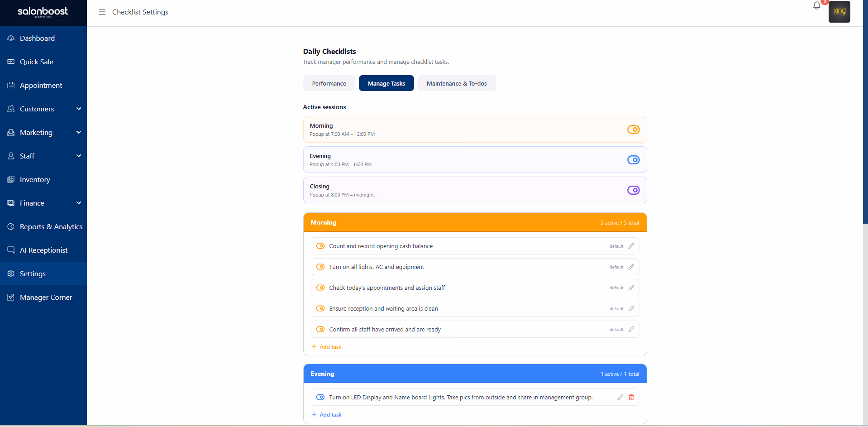This screenshot has height=427, width=868.
Task: Open Dashboard in the sidebar
Action: [43, 38]
